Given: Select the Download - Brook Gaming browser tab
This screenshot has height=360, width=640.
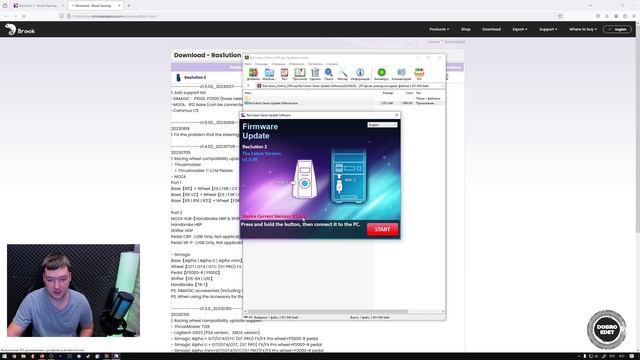Looking at the screenshot, I should [x=96, y=6].
